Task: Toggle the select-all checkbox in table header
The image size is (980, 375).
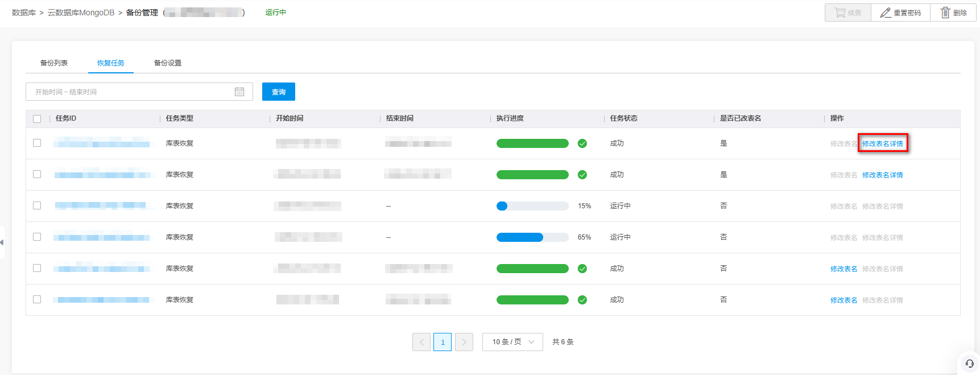Action: (37, 119)
